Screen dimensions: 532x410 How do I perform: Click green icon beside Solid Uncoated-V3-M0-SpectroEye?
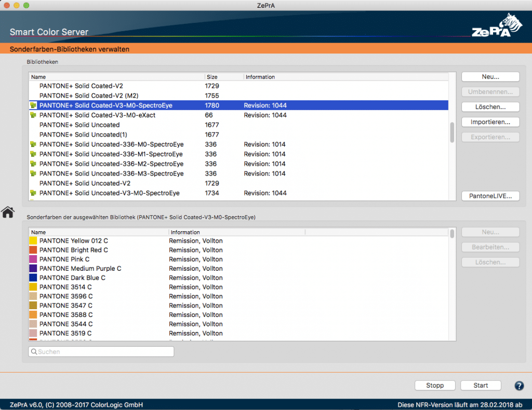click(33, 193)
